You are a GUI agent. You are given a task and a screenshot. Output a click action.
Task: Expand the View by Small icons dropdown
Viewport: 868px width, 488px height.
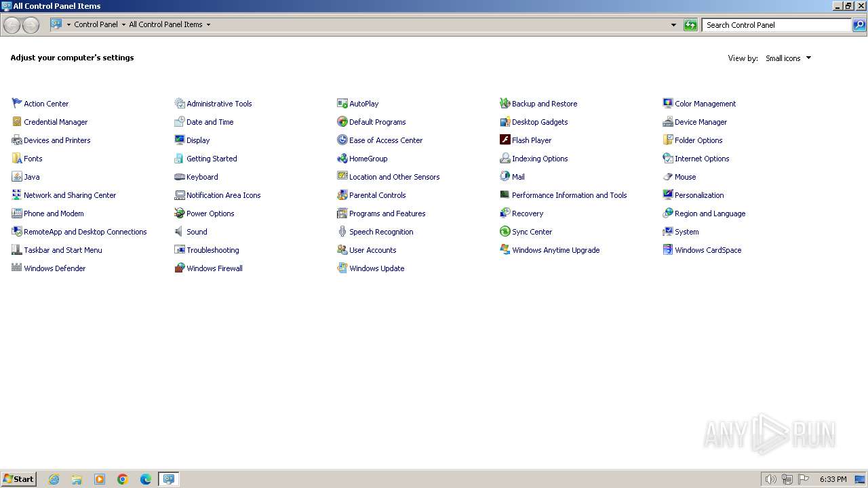coord(789,58)
